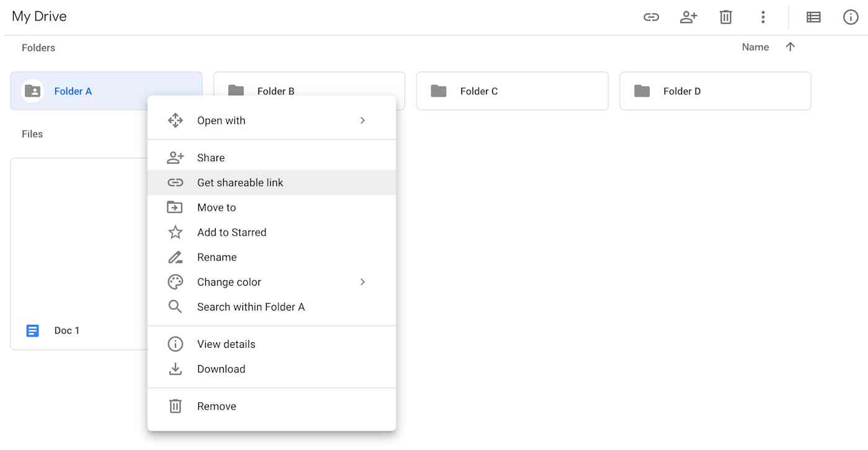The image size is (868, 450).
Task: Open the Name sort dropdown
Action: click(x=755, y=47)
